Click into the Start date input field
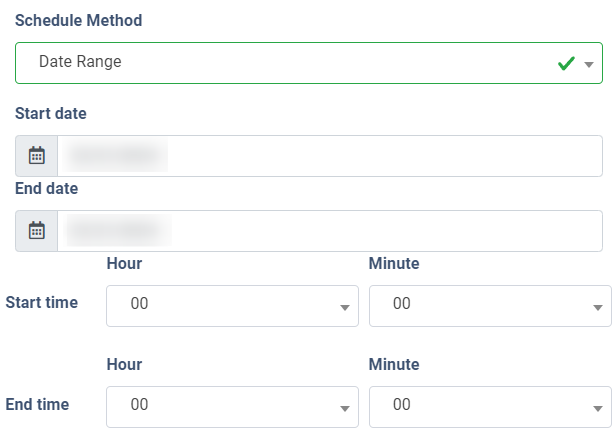The width and height of the screenshot is (615, 442). [330, 156]
